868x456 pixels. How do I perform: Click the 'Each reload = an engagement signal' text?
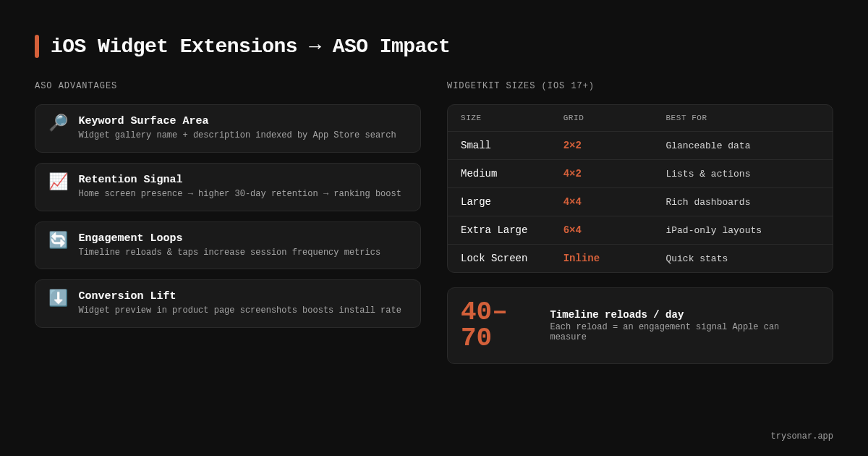[x=664, y=332]
